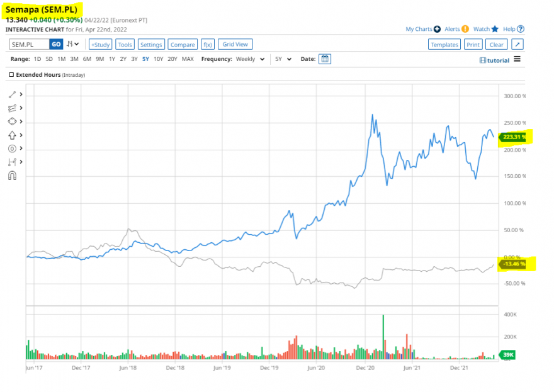
Task: Click the f(x) expressions button
Action: point(208,45)
